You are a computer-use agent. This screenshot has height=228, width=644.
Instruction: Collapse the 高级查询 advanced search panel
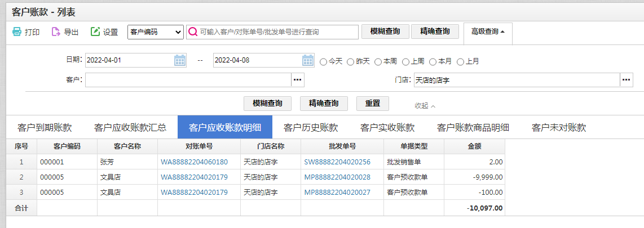click(488, 32)
